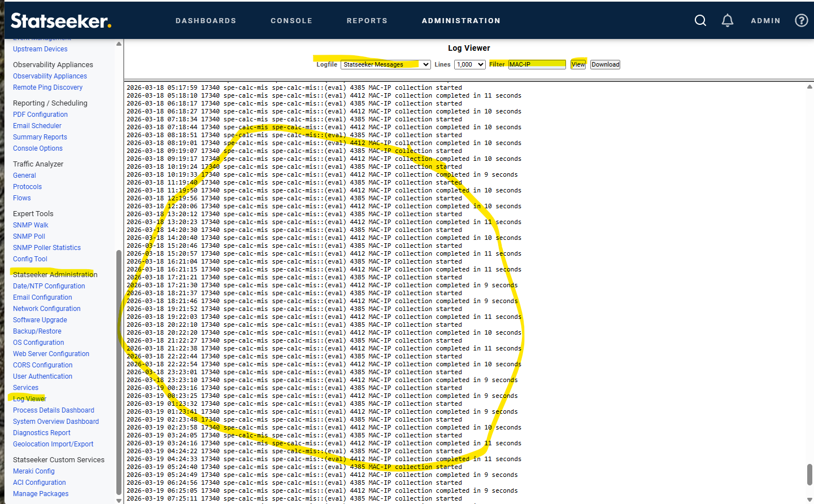This screenshot has width=814, height=504.
Task: Click the Filter text field
Action: click(x=536, y=64)
